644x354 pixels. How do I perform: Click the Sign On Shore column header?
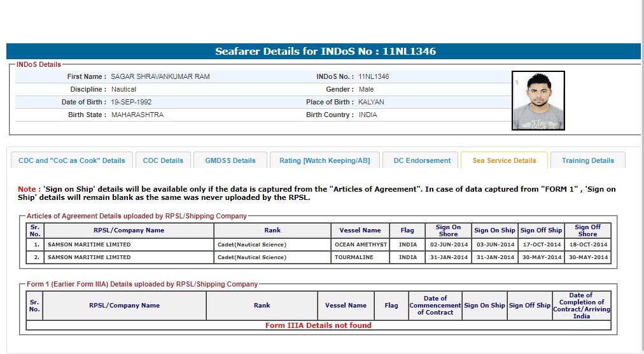coord(448,230)
